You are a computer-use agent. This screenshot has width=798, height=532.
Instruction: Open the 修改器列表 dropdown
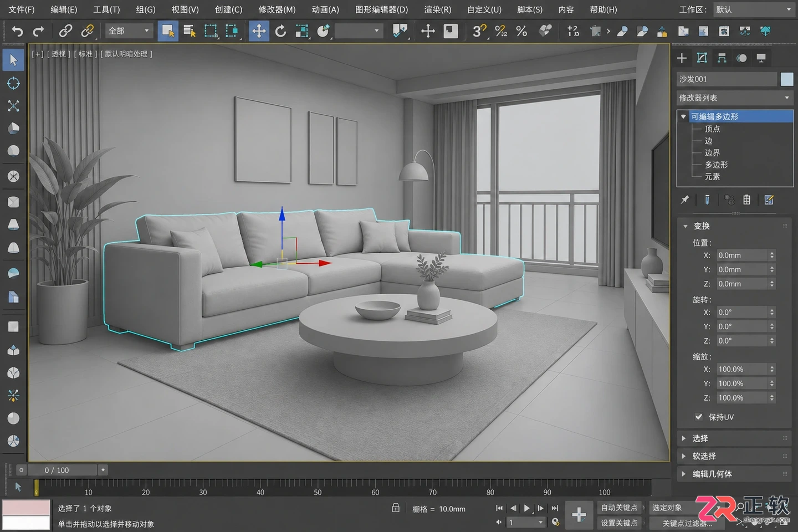tap(735, 98)
